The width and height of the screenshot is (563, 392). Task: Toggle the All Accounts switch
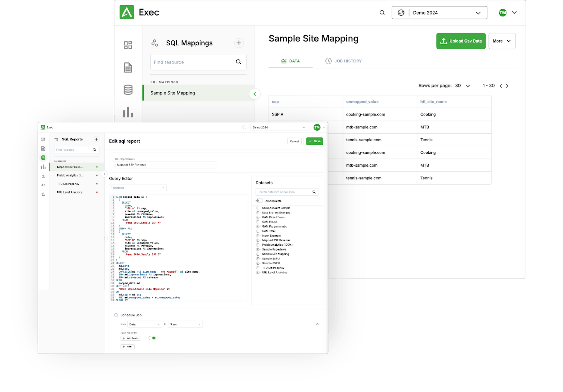[x=259, y=201]
